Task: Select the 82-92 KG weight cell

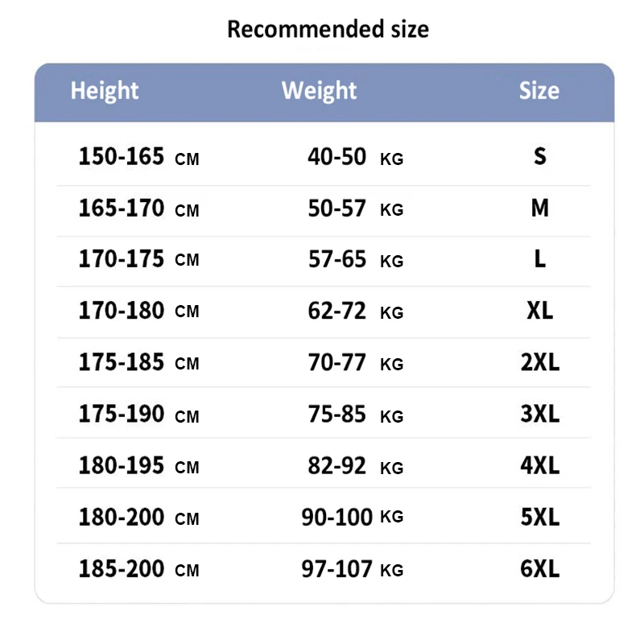Action: (x=354, y=466)
